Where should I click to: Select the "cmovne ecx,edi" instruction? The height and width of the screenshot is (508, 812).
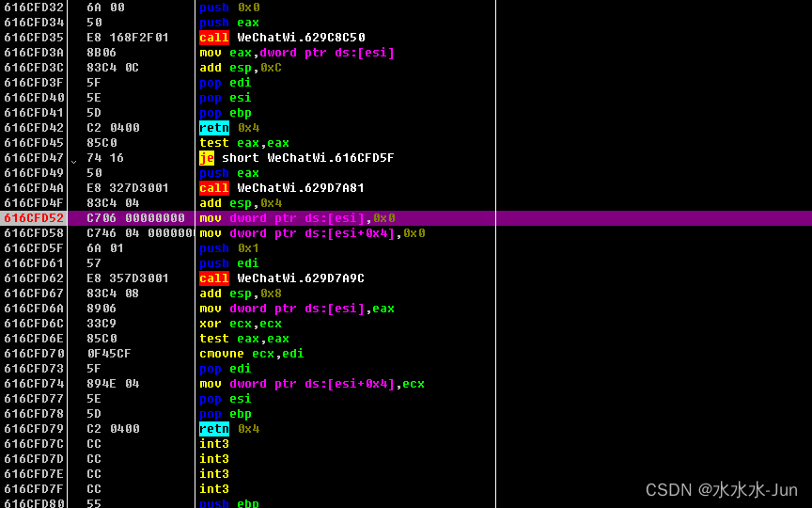pyautogui.click(x=252, y=353)
